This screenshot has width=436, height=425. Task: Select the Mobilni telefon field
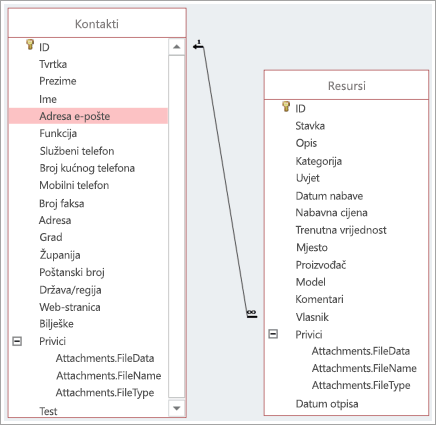pyautogui.click(x=88, y=185)
